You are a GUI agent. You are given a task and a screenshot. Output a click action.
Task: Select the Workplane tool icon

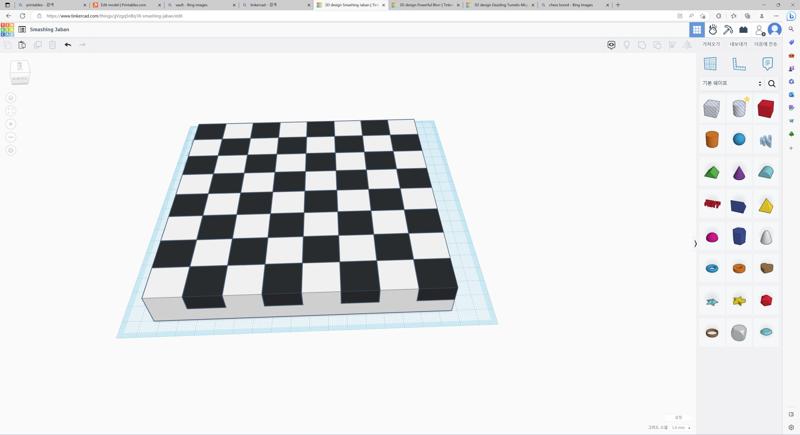point(710,64)
